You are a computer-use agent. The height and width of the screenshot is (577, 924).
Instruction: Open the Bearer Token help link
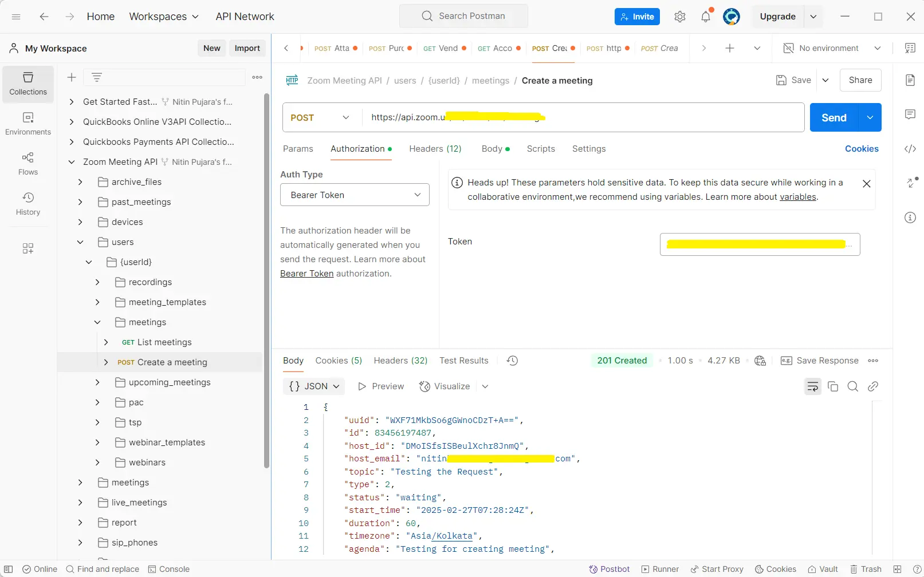point(306,274)
